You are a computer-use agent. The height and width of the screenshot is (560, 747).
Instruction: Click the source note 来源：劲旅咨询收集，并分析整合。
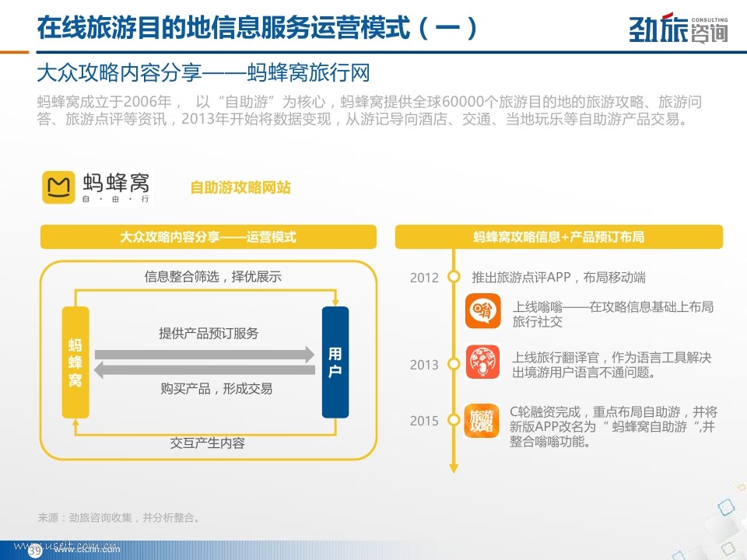[x=119, y=518]
